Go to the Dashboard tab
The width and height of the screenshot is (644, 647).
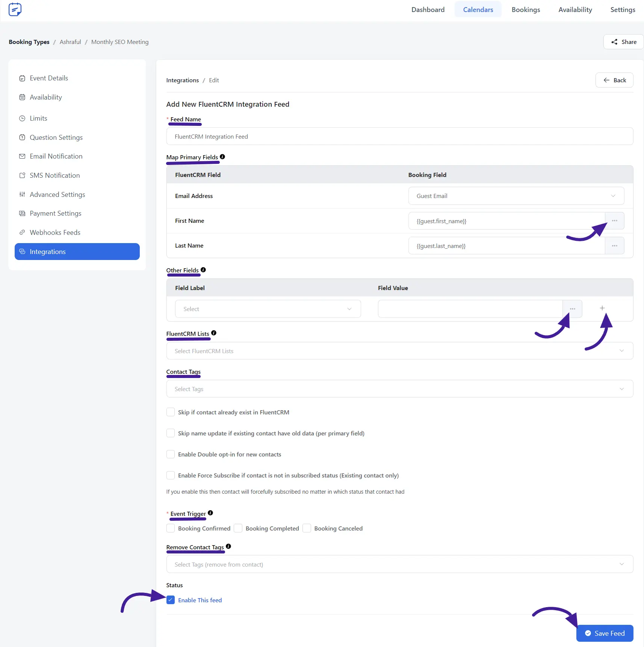tap(428, 9)
